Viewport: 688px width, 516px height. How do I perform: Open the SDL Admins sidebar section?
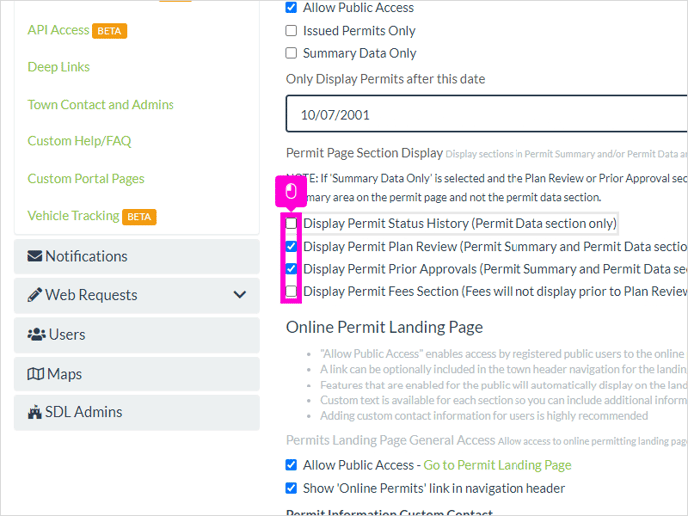pos(137,412)
